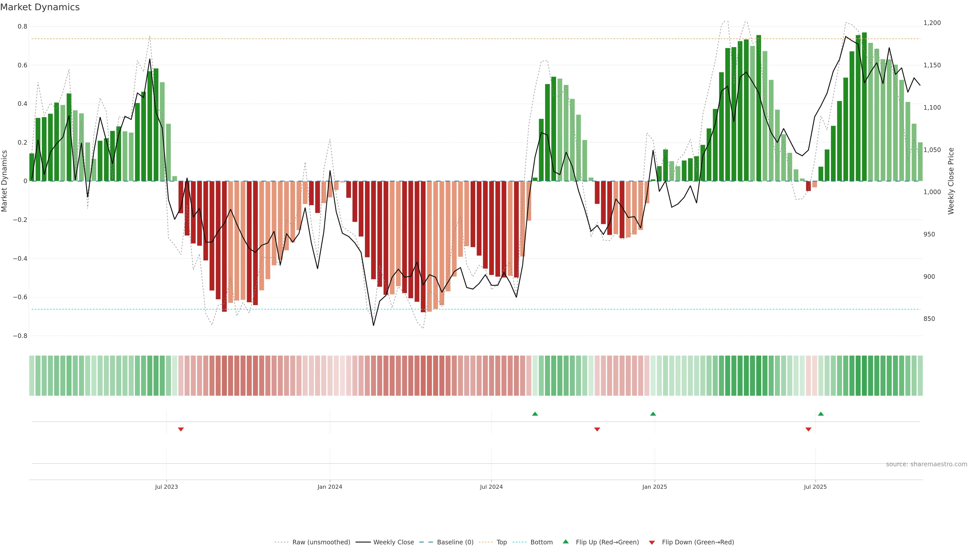Click the Flip Down red triangle legend icon
980x551 pixels.
point(652,542)
